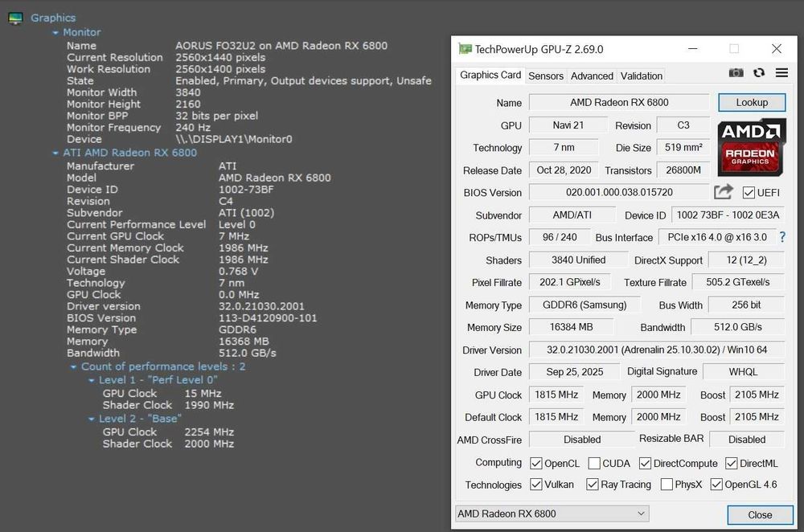The width and height of the screenshot is (804, 532).
Task: Click the Bus Interface field PCIe x16 4.0
Action: click(x=717, y=237)
